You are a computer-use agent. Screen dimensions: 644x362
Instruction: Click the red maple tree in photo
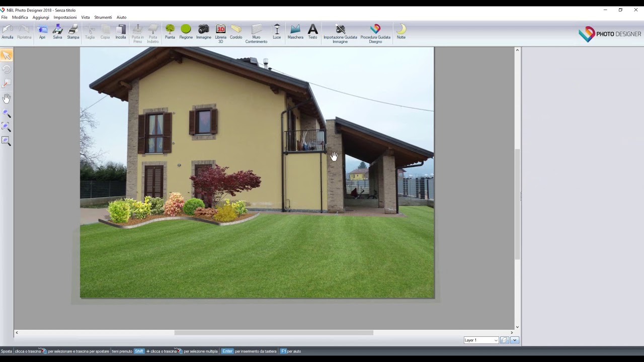tap(224, 183)
